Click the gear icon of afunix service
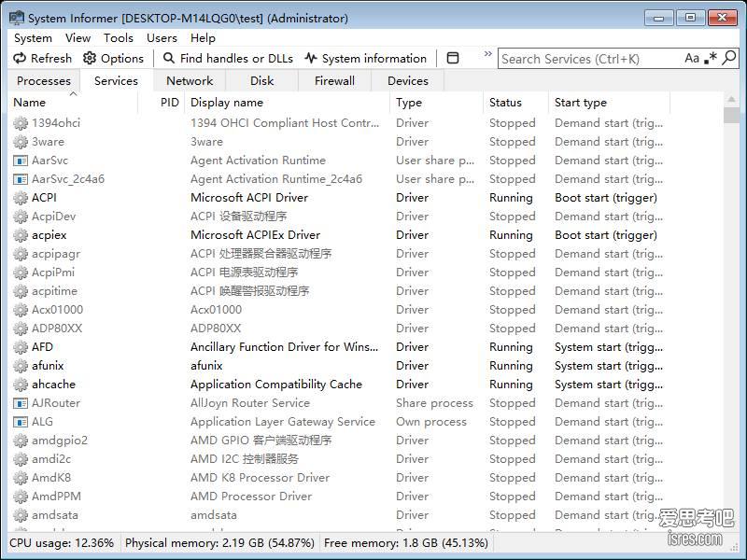747x560 pixels. point(20,366)
